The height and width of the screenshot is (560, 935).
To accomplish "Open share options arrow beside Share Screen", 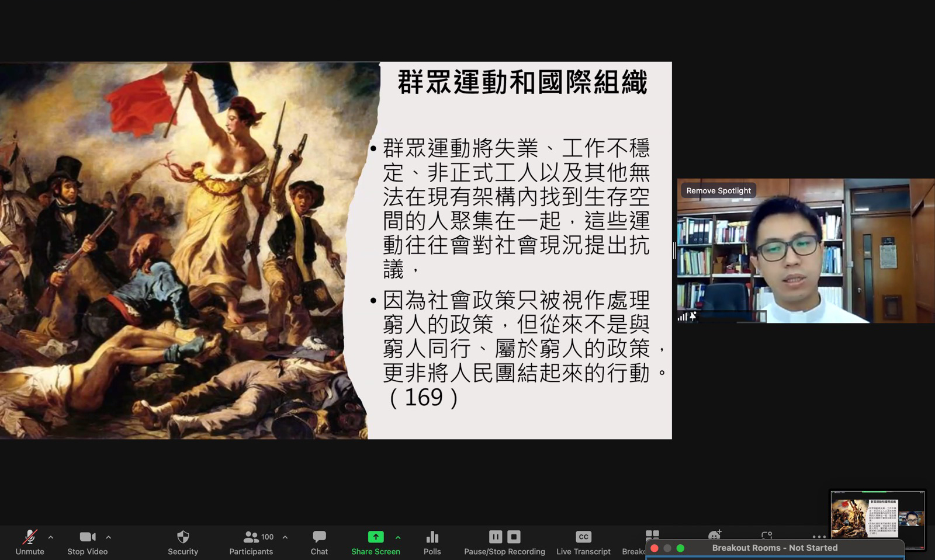I will tap(398, 537).
